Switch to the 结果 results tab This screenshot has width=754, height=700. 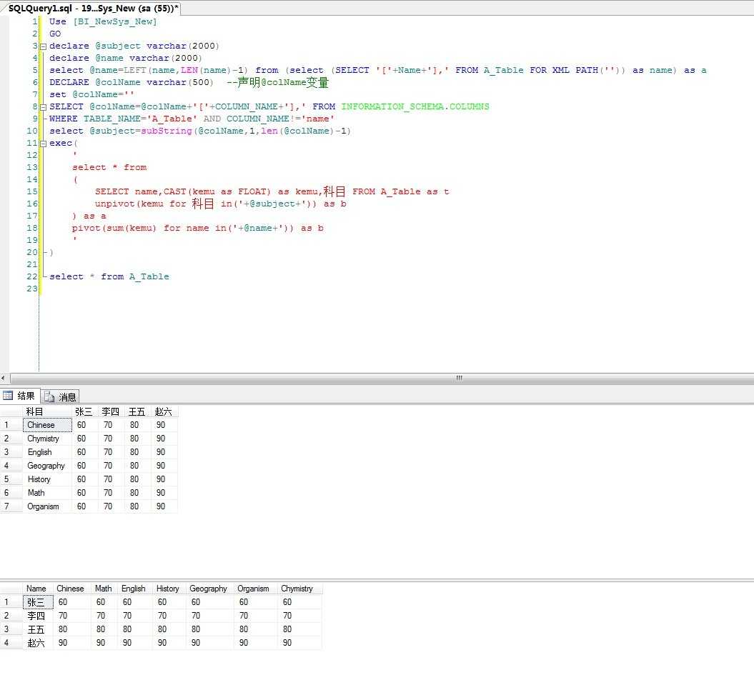[20, 396]
